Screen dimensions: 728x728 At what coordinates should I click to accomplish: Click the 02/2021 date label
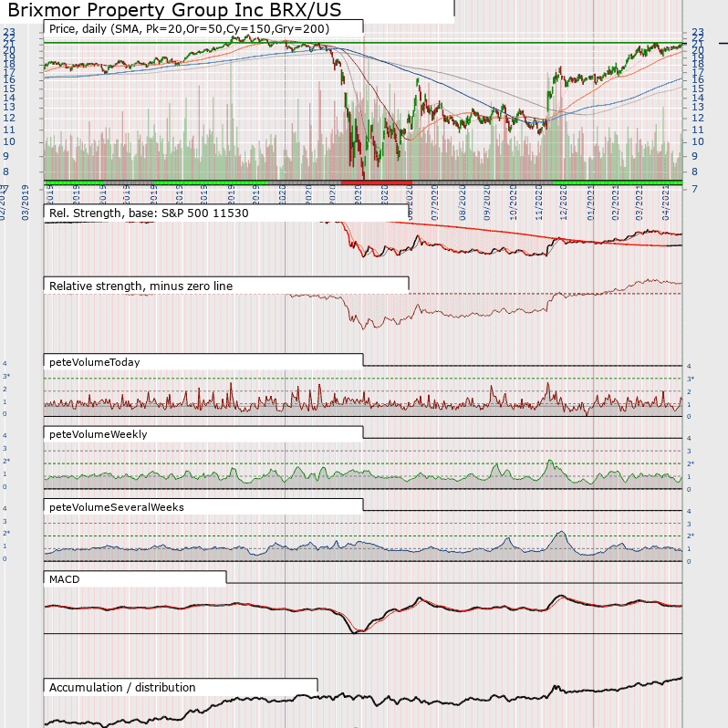pyautogui.click(x=616, y=203)
